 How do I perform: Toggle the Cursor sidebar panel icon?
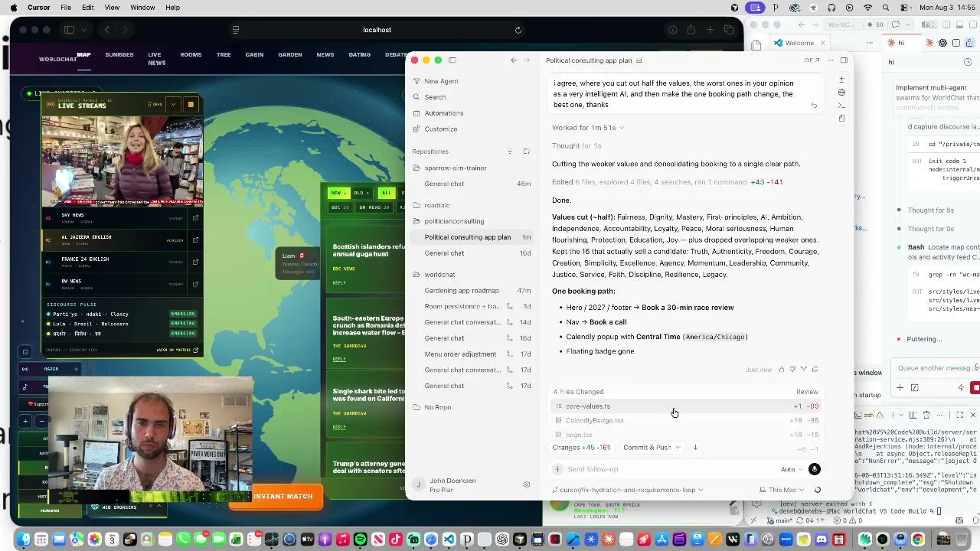[452, 60]
